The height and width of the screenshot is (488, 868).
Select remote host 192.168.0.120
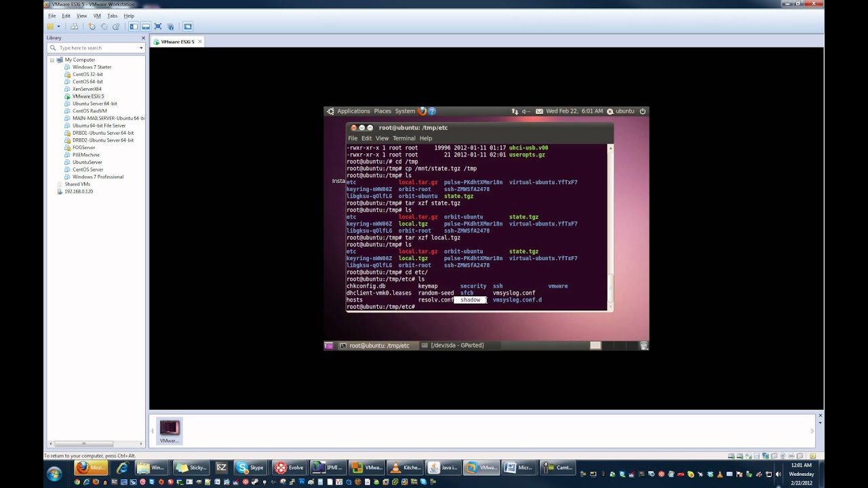click(x=78, y=191)
